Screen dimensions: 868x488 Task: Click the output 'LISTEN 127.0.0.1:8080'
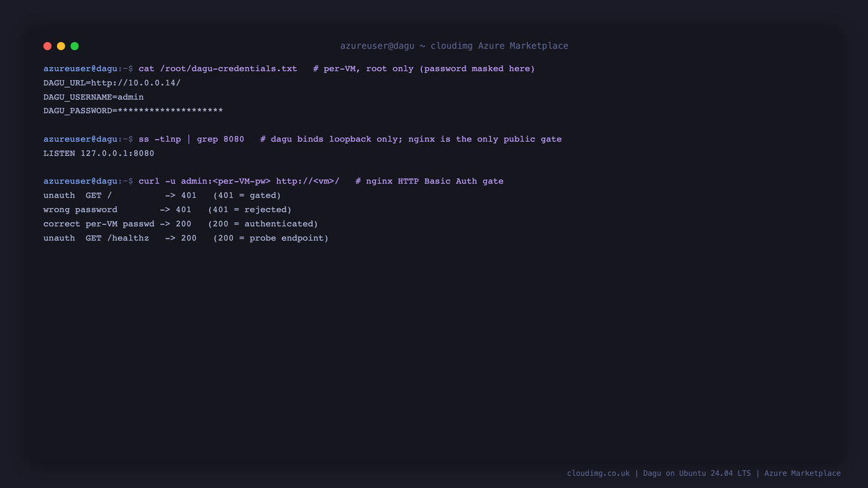[99, 153]
